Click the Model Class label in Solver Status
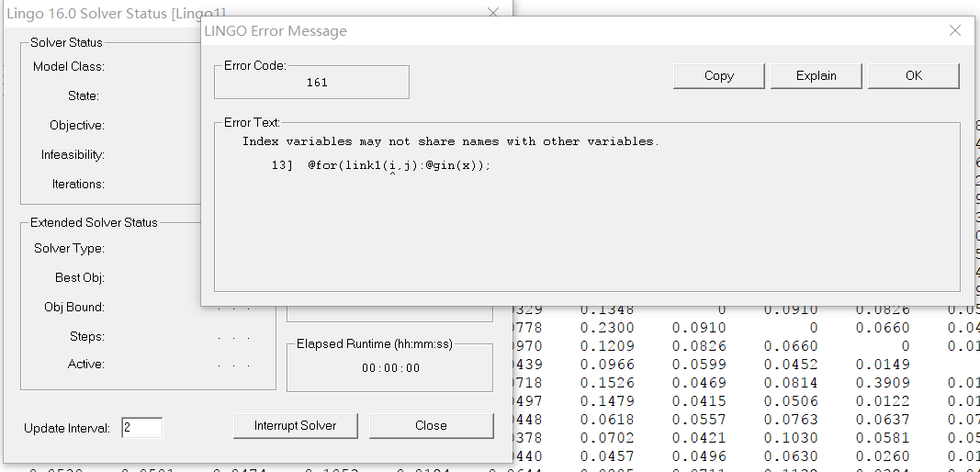This screenshot has height=472, width=980. (x=69, y=66)
